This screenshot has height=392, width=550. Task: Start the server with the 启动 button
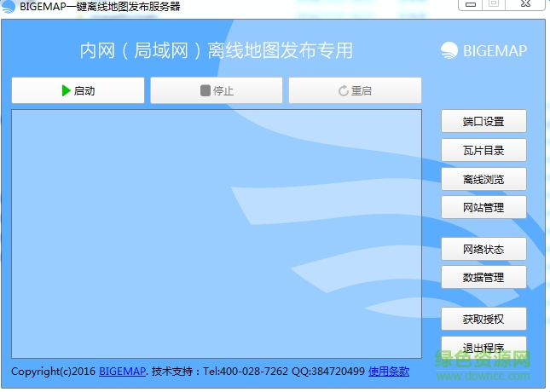pyautogui.click(x=78, y=90)
